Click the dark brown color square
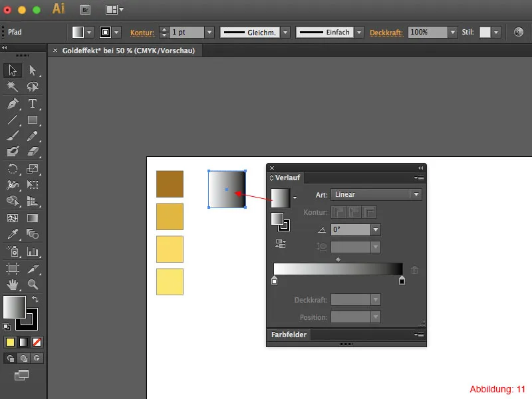The height and width of the screenshot is (399, 532). pyautogui.click(x=170, y=184)
